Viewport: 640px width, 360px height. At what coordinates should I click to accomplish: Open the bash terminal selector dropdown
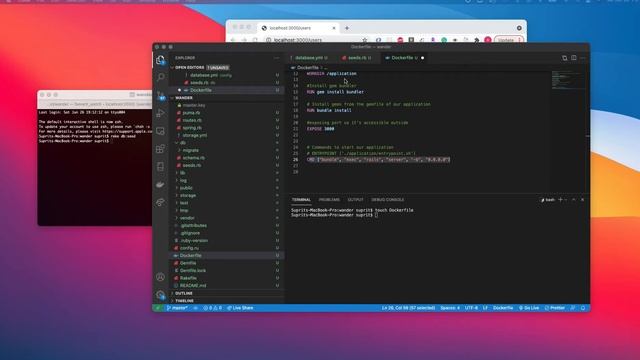pos(548,200)
